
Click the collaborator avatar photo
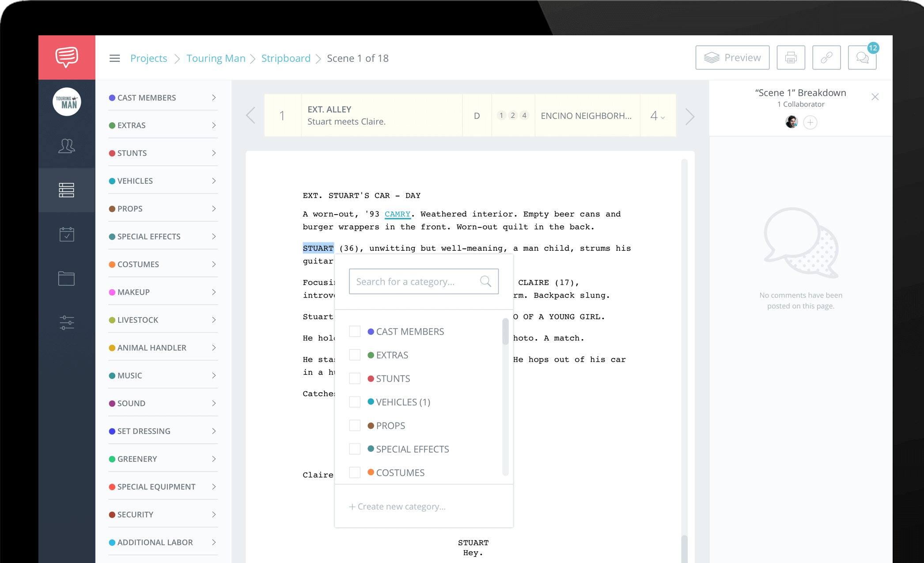[x=791, y=122]
